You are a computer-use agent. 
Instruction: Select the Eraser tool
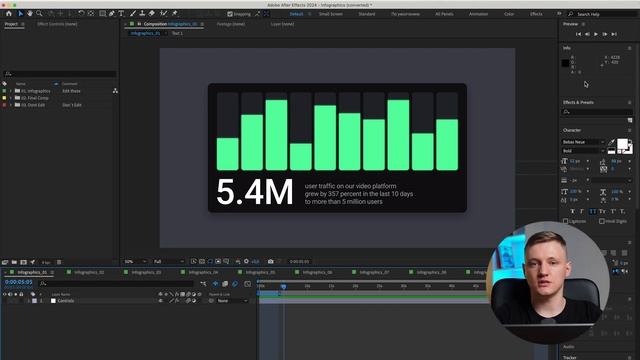click(x=151, y=13)
